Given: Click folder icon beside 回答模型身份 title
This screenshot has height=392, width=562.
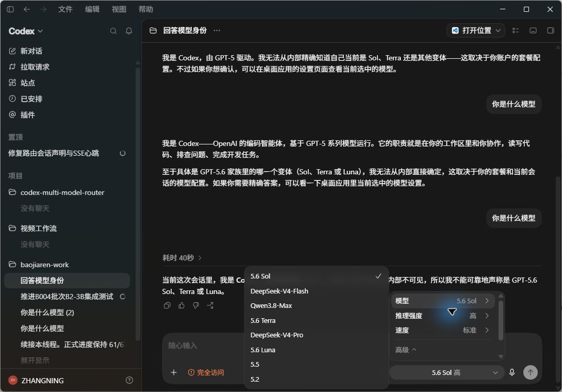Looking at the screenshot, I should (153, 30).
